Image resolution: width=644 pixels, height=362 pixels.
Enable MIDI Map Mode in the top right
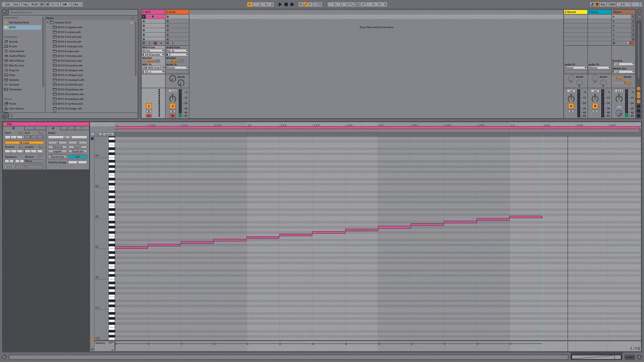pos(612,4)
